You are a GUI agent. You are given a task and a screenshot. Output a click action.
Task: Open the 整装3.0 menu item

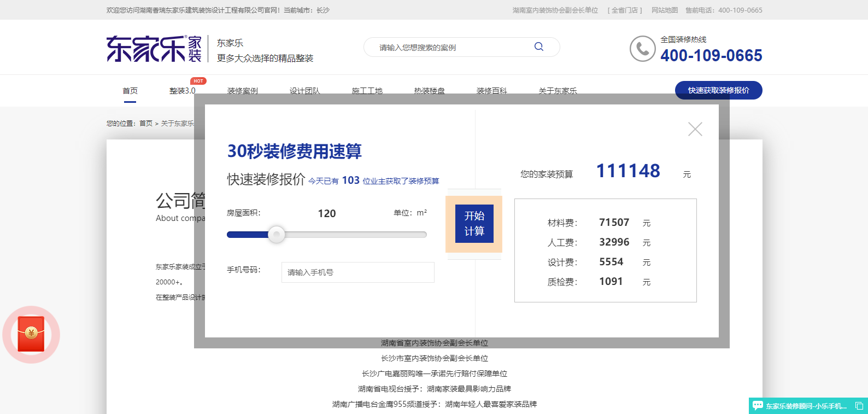pyautogui.click(x=182, y=91)
